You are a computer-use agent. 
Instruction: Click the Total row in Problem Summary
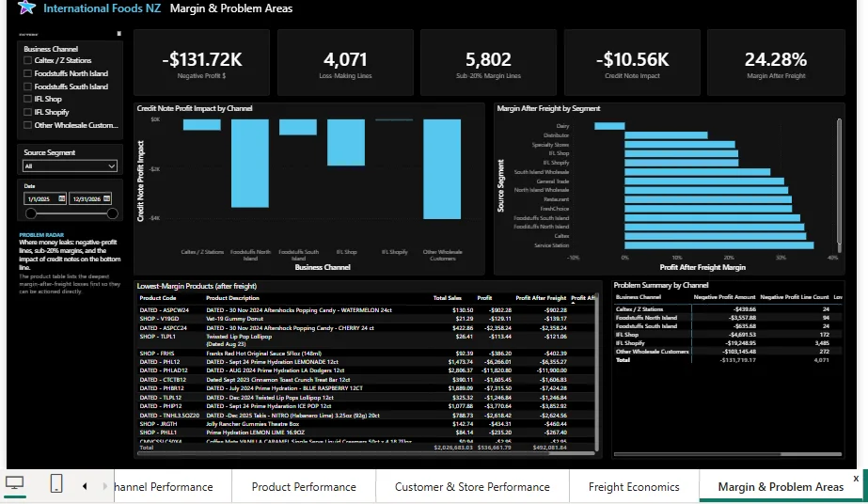tap(728, 359)
